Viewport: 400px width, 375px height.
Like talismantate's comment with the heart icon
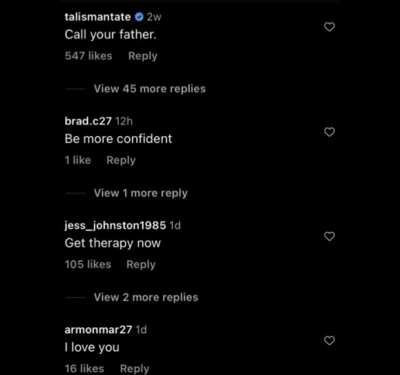(x=329, y=27)
